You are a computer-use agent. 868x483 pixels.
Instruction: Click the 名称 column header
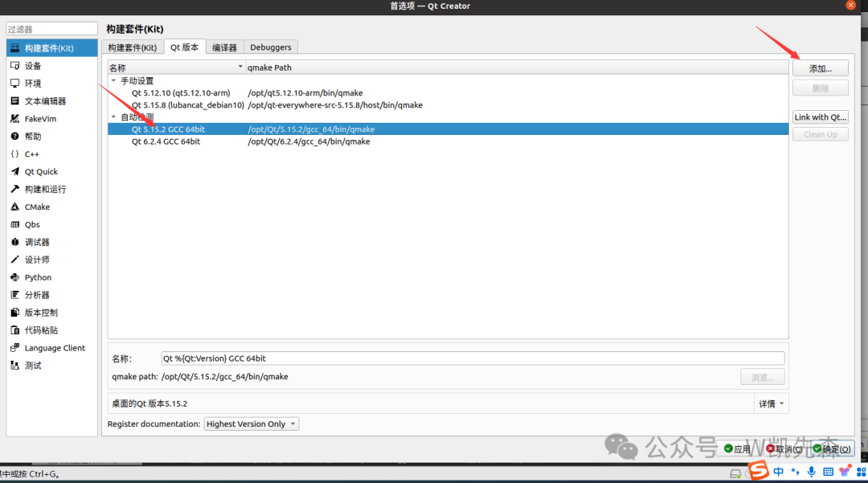click(x=173, y=68)
